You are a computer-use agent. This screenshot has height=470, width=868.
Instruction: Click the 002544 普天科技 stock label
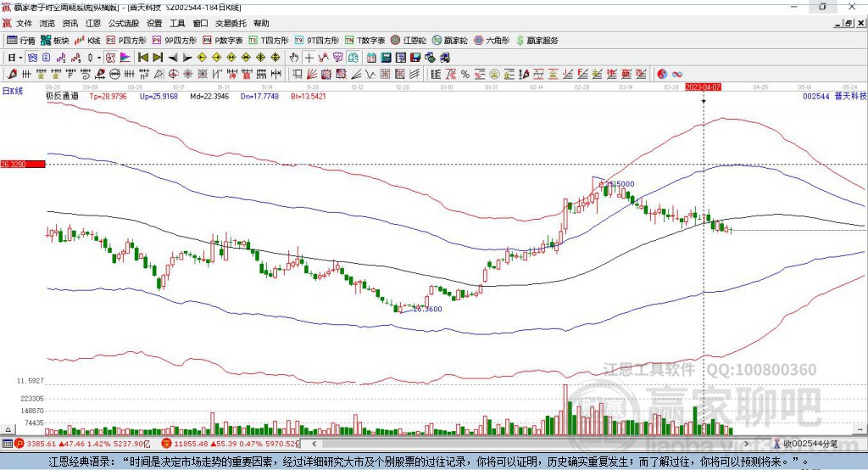pyautogui.click(x=835, y=97)
